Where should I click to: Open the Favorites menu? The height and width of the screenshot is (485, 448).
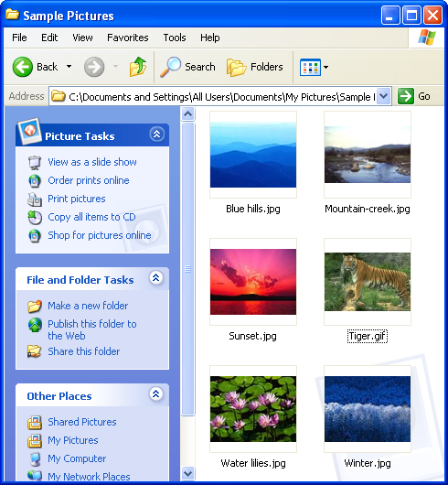(128, 38)
